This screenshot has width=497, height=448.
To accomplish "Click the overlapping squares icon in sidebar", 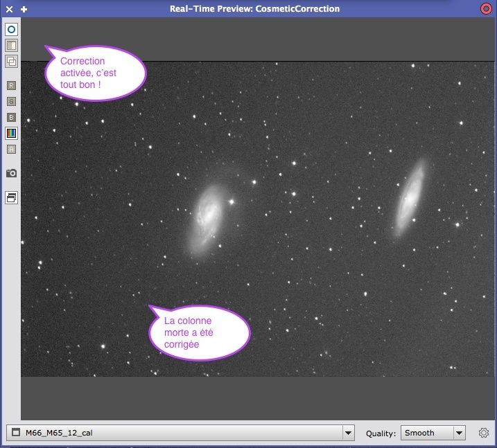I will click(x=11, y=61).
